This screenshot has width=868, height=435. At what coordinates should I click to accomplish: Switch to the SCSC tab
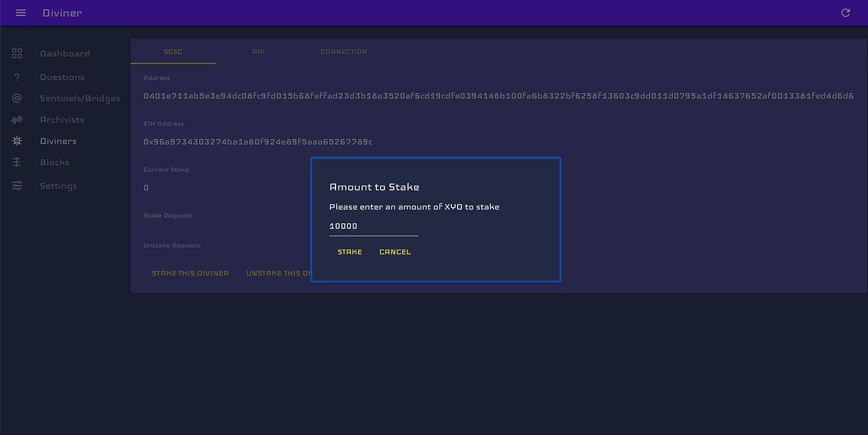pyautogui.click(x=173, y=52)
